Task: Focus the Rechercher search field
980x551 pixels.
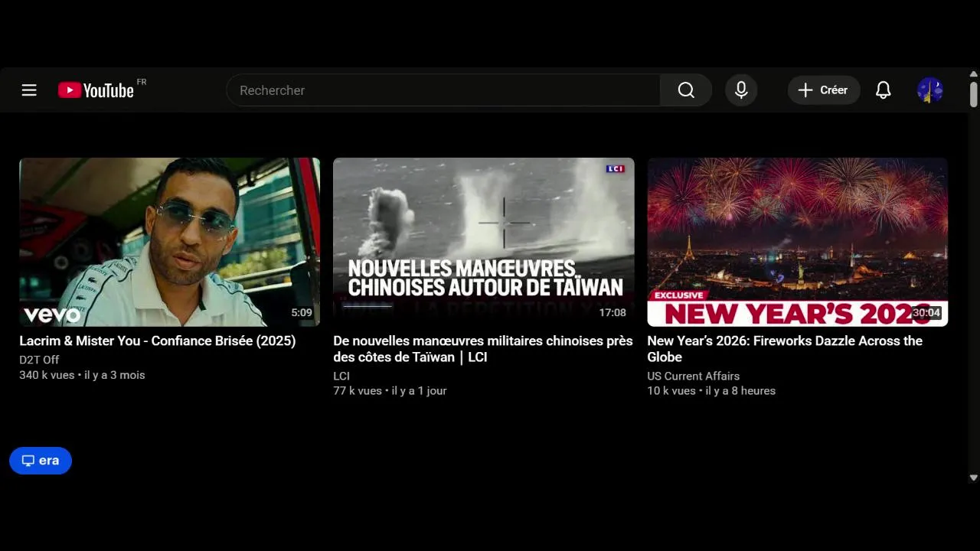Action: 443,90
